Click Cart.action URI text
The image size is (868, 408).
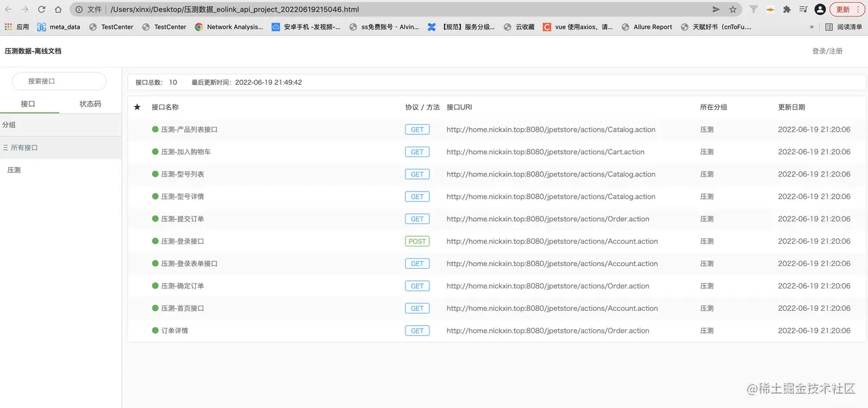coord(545,152)
